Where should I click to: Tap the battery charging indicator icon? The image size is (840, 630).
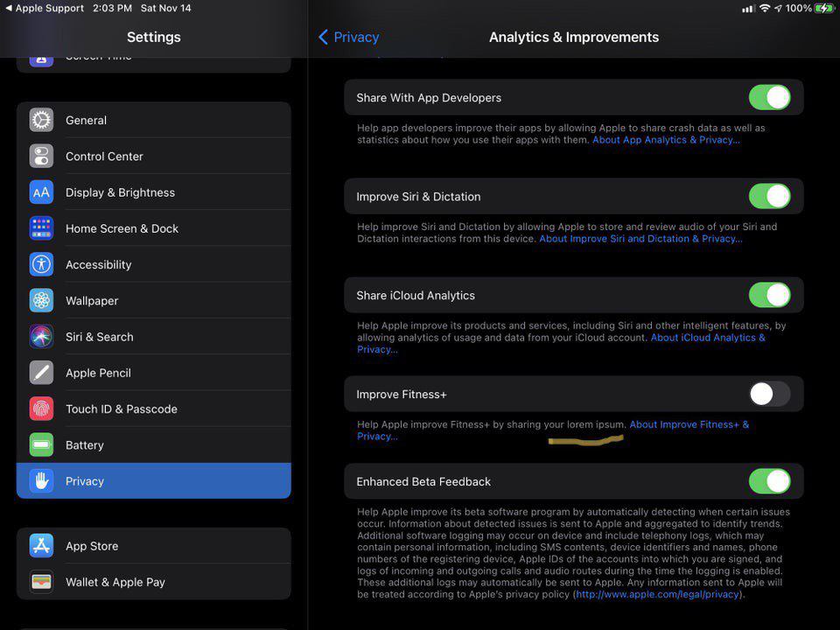pyautogui.click(x=824, y=8)
